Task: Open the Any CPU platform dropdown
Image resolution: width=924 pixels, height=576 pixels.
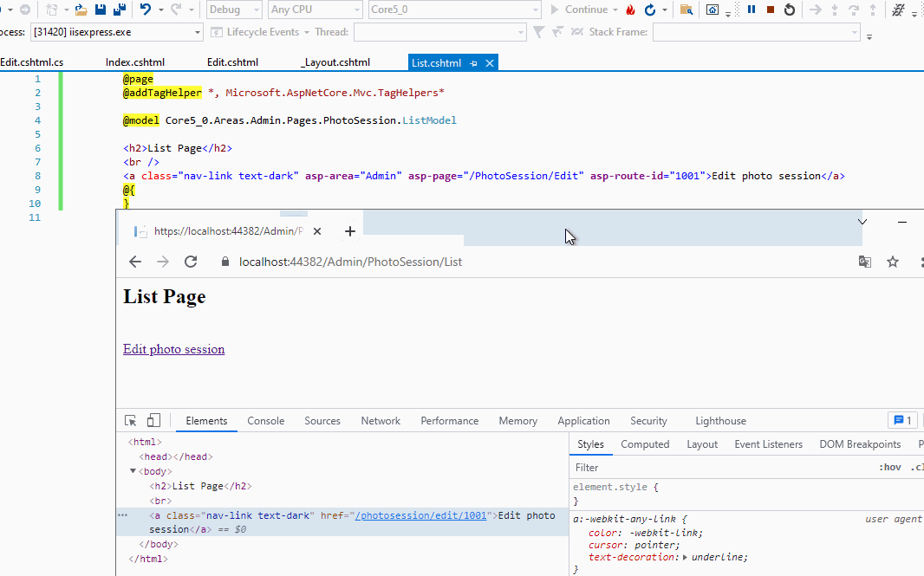Action: [316, 10]
